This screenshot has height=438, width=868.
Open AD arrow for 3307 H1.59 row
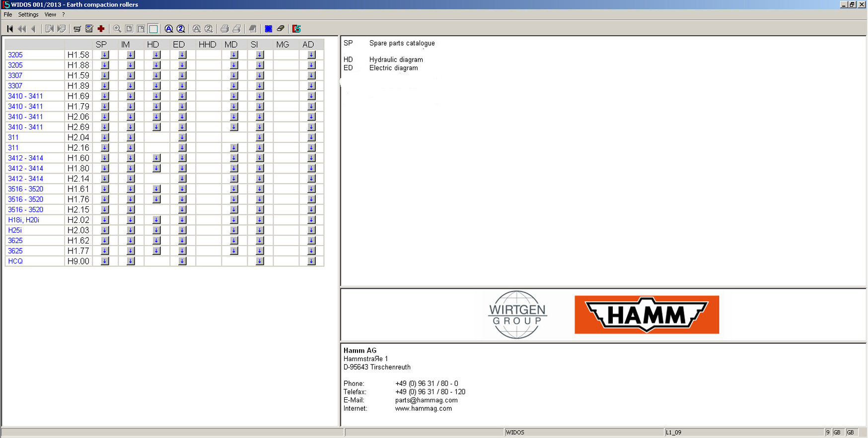click(x=311, y=75)
